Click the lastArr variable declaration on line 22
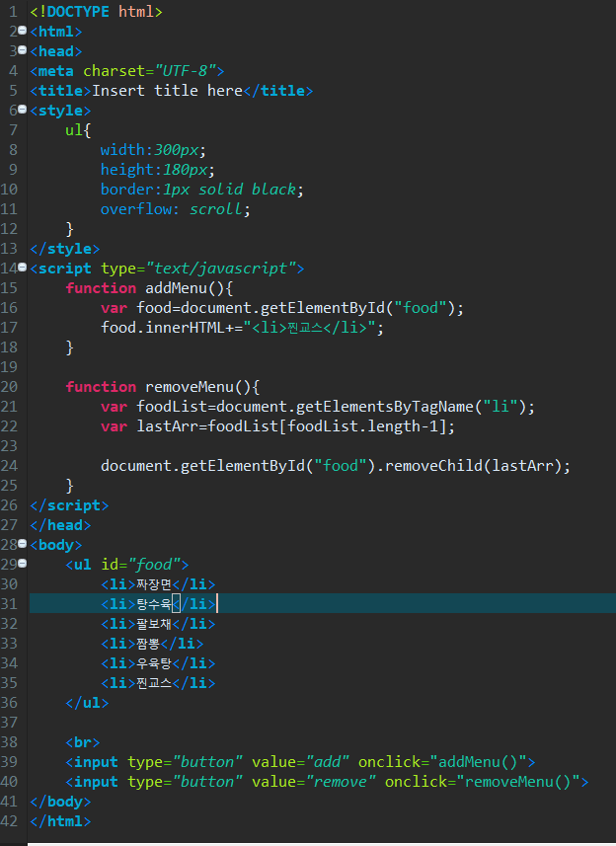 pyautogui.click(x=277, y=426)
